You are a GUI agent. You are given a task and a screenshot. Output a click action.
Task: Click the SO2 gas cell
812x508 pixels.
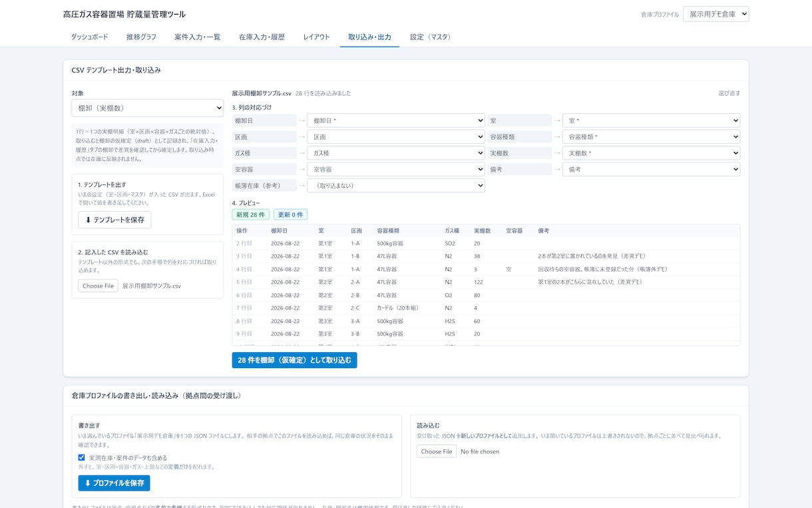coord(450,244)
